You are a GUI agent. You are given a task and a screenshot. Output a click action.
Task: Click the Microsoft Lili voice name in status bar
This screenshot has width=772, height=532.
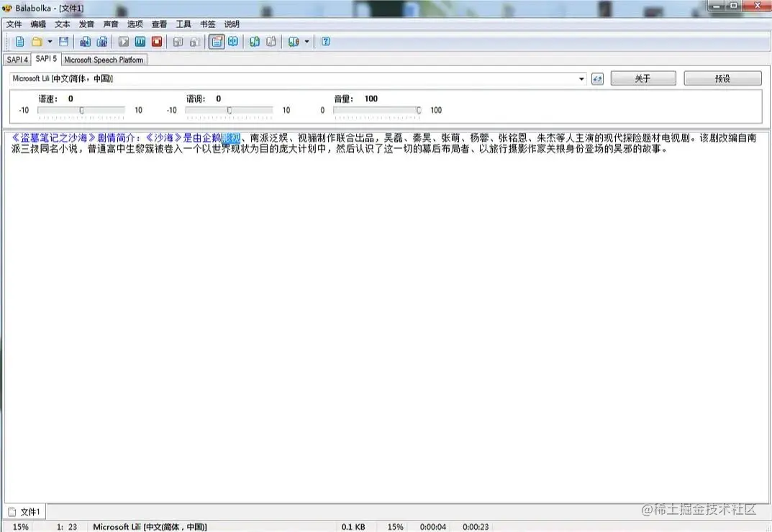pyautogui.click(x=150, y=526)
